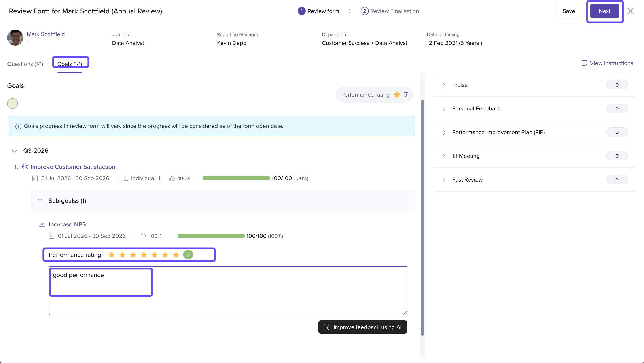Select the fourth star in Performance rating
This screenshot has width=644, height=363.
pos(144,255)
